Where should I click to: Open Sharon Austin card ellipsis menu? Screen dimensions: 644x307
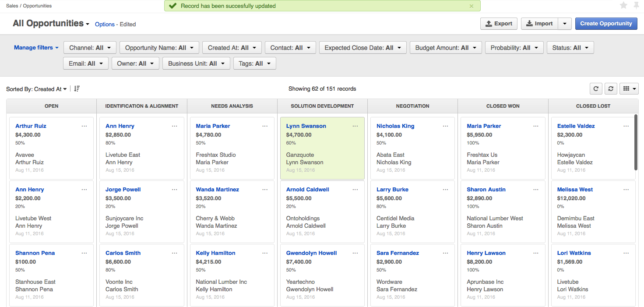(536, 190)
